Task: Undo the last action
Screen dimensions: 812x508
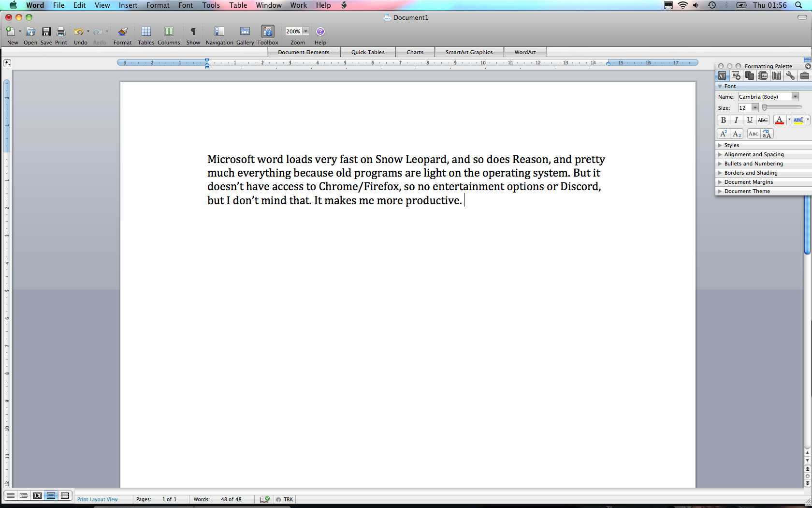Action: (78, 31)
